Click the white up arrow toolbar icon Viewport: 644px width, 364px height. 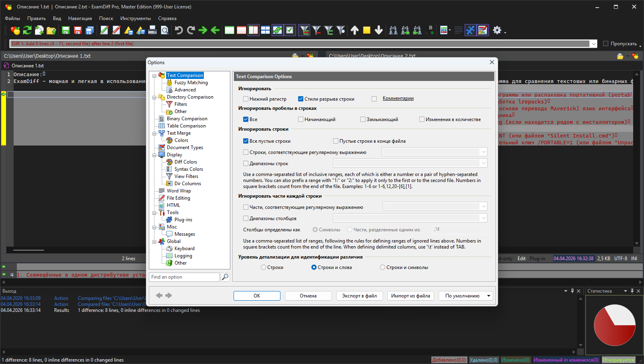point(355,30)
